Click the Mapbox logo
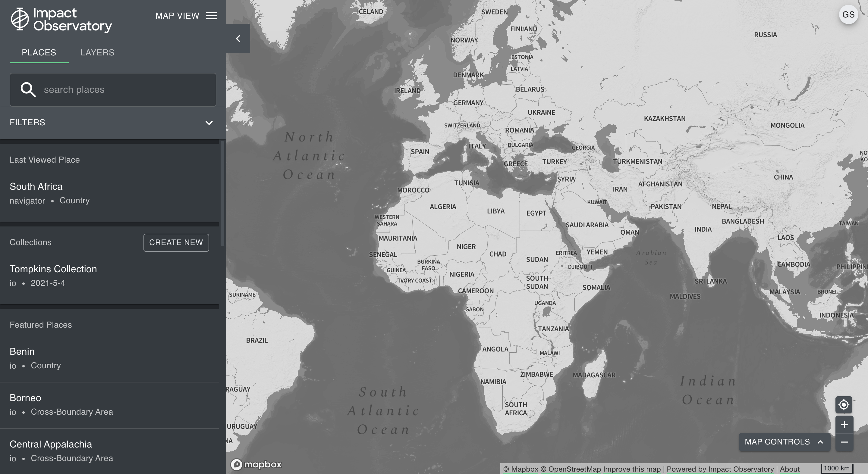868x474 pixels. click(x=256, y=465)
